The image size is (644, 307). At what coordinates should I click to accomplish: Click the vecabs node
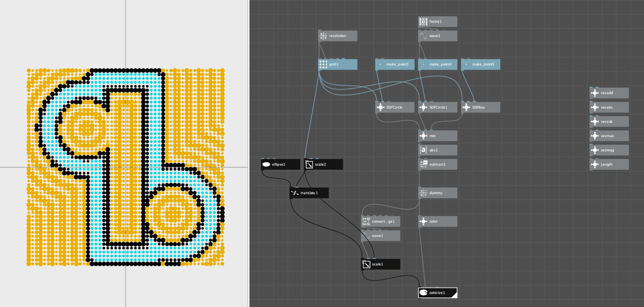coord(609,107)
